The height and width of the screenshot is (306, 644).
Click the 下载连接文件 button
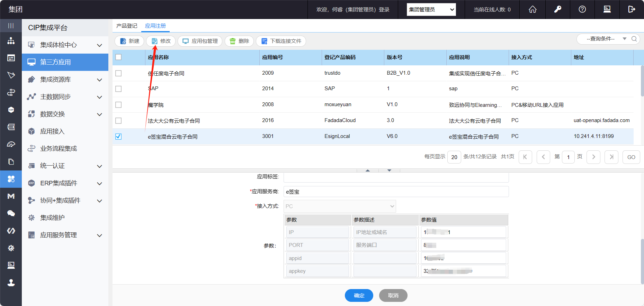click(281, 41)
